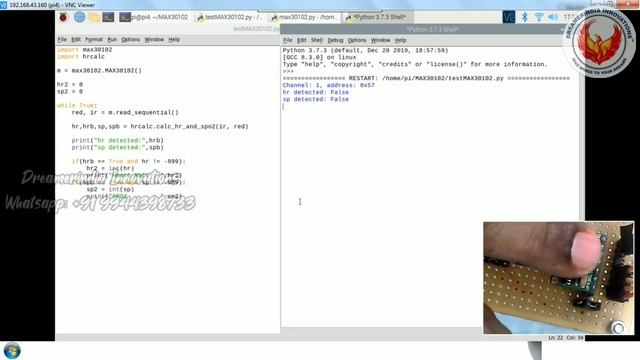This screenshot has width=640, height=360.
Task: Click 'hr detected: False' output line
Action: 316,92
